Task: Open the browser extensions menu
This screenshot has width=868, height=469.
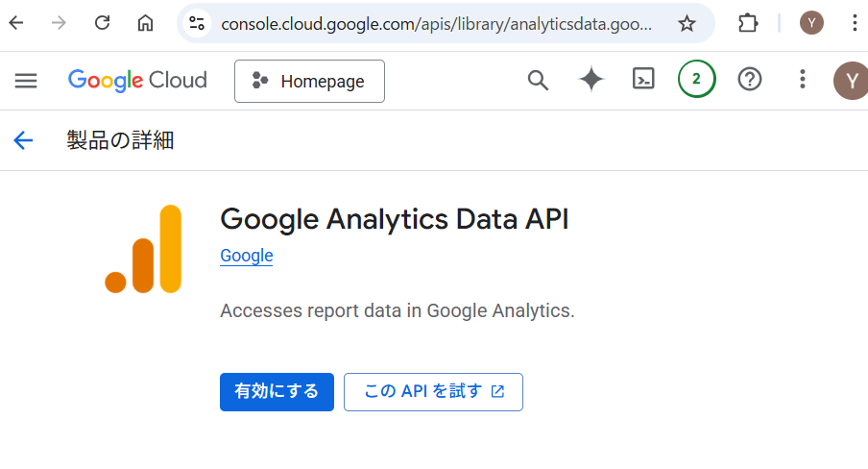Action: coord(748,23)
